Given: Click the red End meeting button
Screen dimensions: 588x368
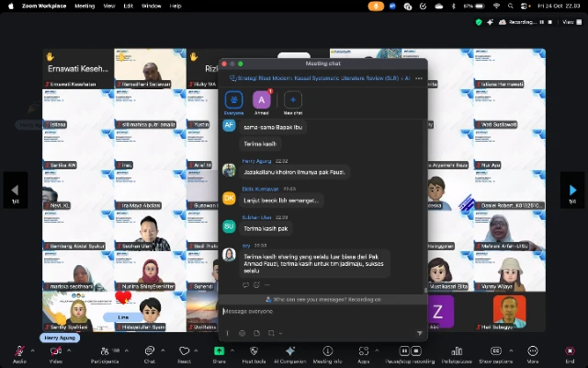Looking at the screenshot, I should point(570,354).
